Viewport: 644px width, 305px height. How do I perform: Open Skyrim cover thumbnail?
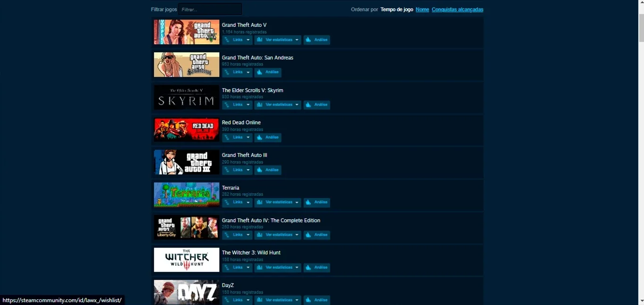187,97
